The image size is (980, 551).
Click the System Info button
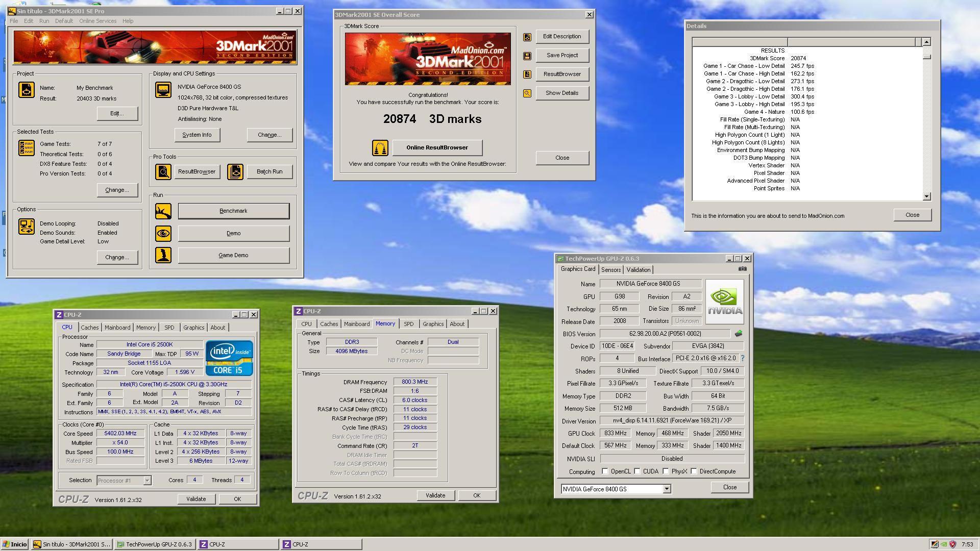(197, 135)
